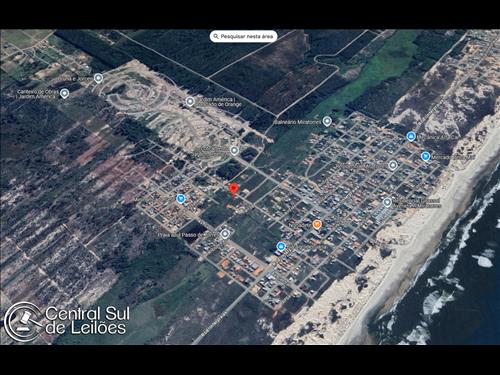Click the 'Canteiro de Obras' label text

pos(38,92)
